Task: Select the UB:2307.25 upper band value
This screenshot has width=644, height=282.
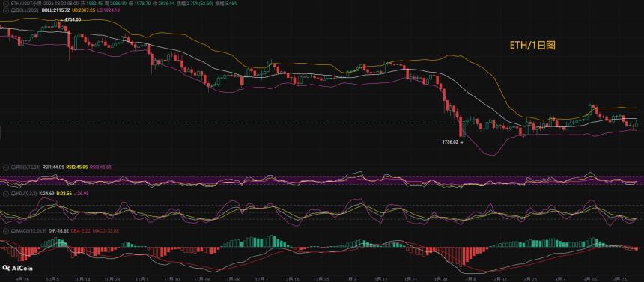Action: [84, 10]
